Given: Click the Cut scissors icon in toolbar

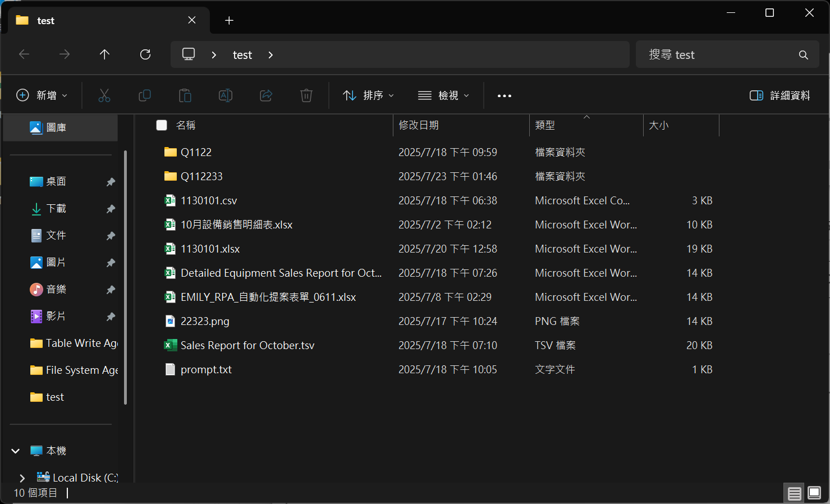Looking at the screenshot, I should point(104,95).
